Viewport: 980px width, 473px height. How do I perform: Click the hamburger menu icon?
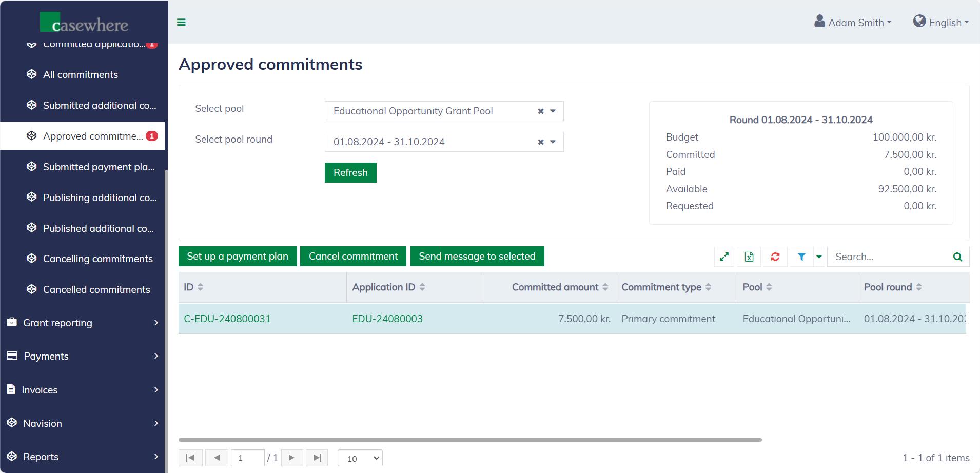tap(181, 22)
